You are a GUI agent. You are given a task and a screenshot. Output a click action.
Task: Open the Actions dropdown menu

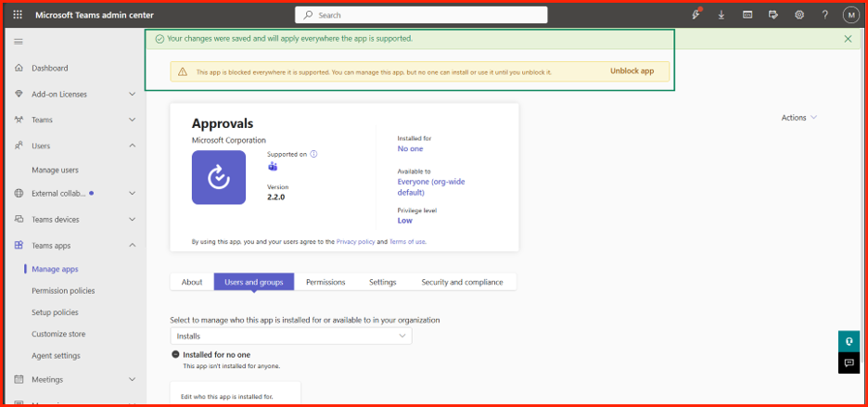click(798, 118)
